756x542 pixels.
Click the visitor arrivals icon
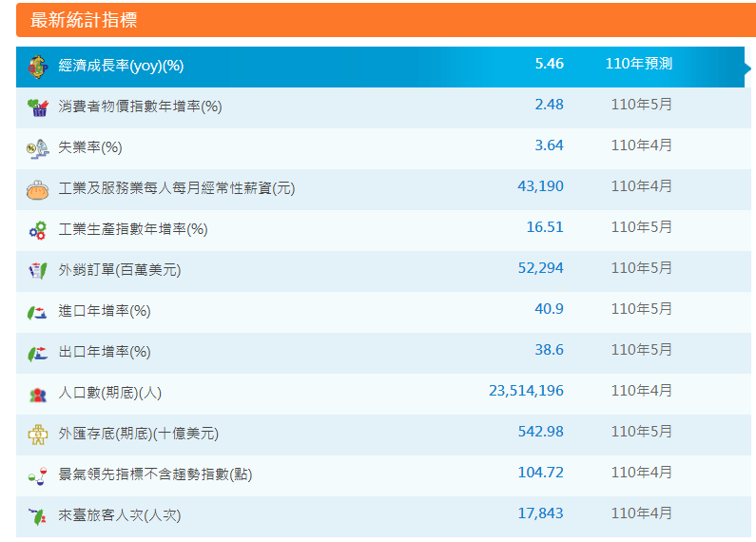37,516
